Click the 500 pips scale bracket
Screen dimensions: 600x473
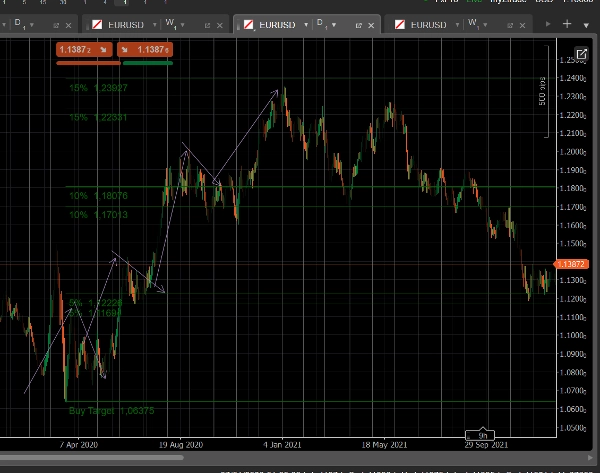coord(543,91)
